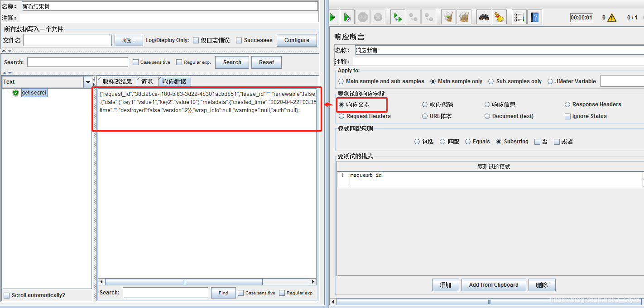Start the test with the green play icon
Image resolution: width=644 pixels, height=308 pixels.
pyautogui.click(x=333, y=18)
